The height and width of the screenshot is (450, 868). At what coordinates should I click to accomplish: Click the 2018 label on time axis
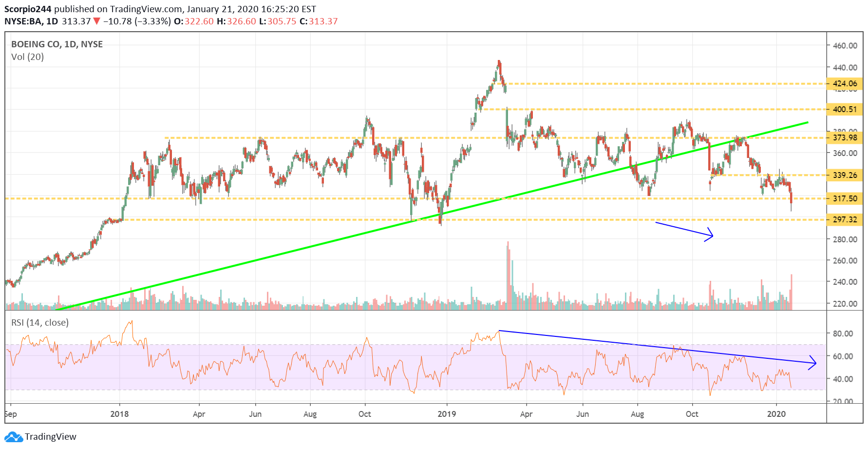tap(119, 414)
